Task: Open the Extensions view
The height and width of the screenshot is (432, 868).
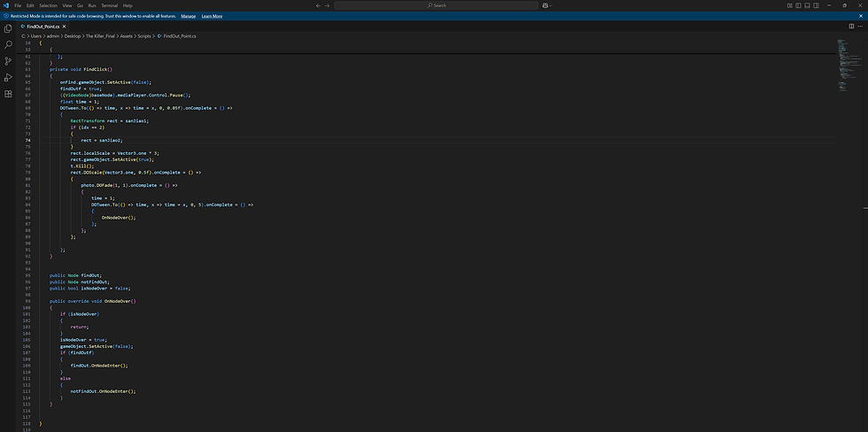Action: click(x=8, y=94)
